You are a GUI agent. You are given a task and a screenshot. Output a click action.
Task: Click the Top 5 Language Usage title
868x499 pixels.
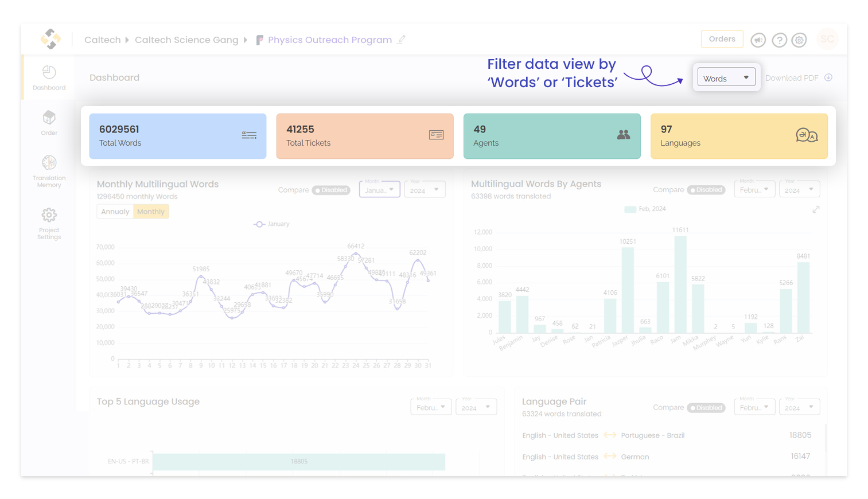(148, 401)
